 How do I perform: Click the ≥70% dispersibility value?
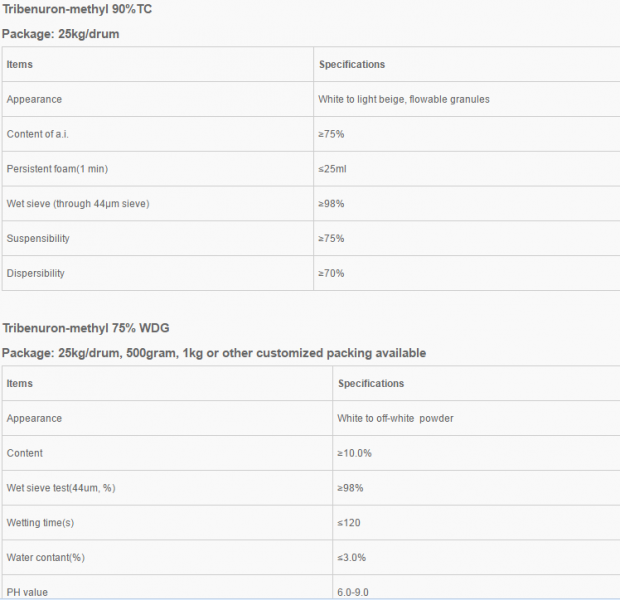click(x=331, y=273)
